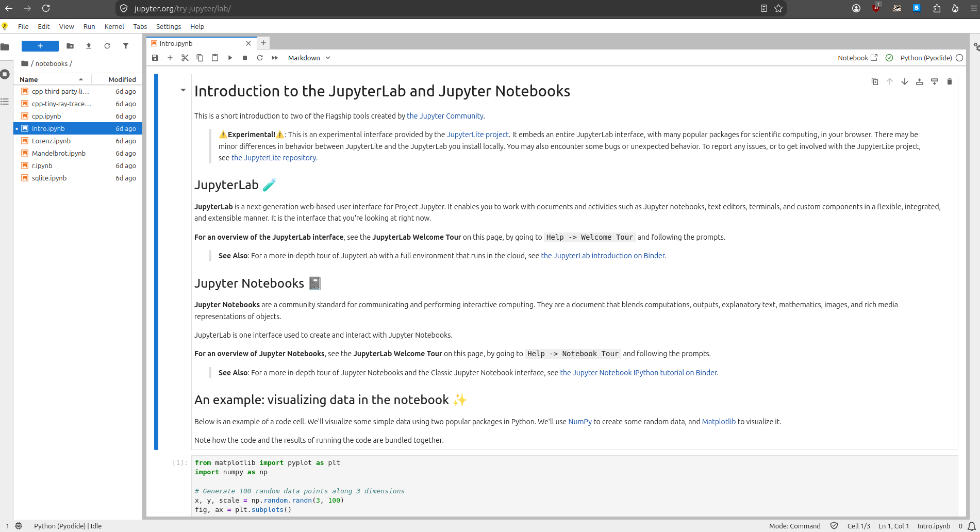Open the file browser sidebar folder tab
This screenshot has width=980, height=532.
coord(5,47)
